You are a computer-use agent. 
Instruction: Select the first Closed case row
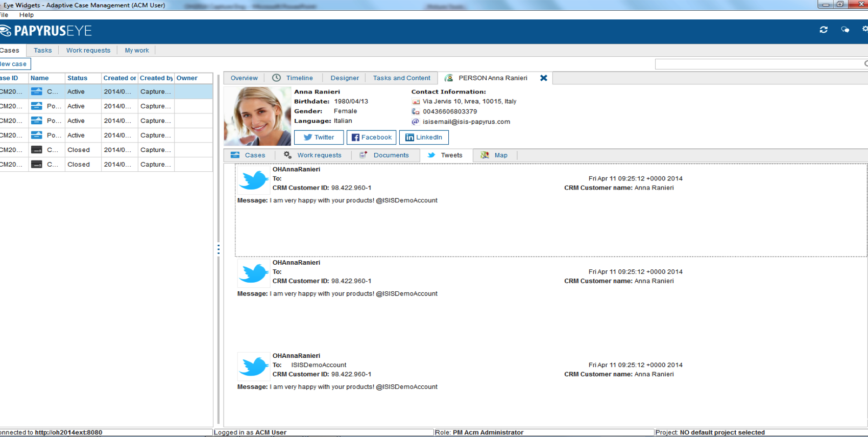coord(106,150)
